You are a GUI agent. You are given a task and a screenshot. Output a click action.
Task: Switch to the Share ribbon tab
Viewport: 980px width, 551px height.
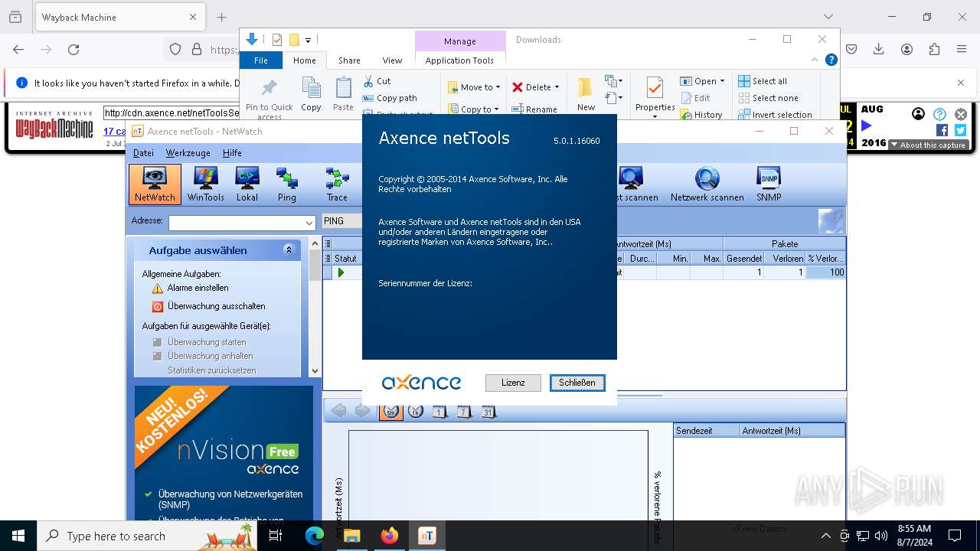(349, 60)
